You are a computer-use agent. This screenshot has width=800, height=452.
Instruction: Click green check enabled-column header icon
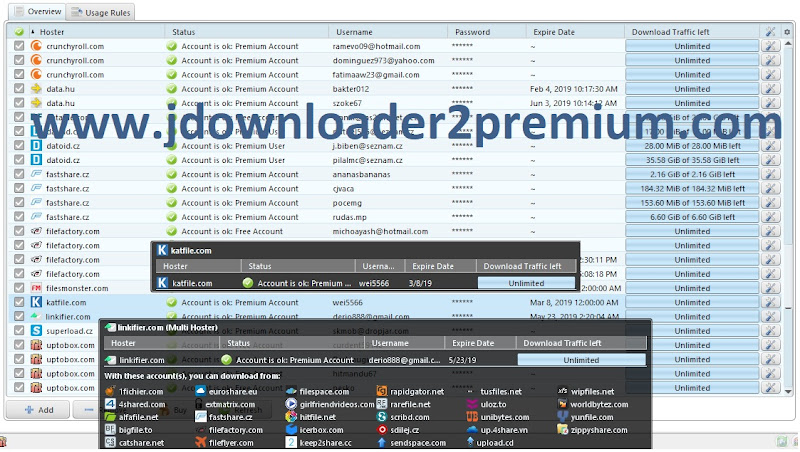(x=19, y=32)
